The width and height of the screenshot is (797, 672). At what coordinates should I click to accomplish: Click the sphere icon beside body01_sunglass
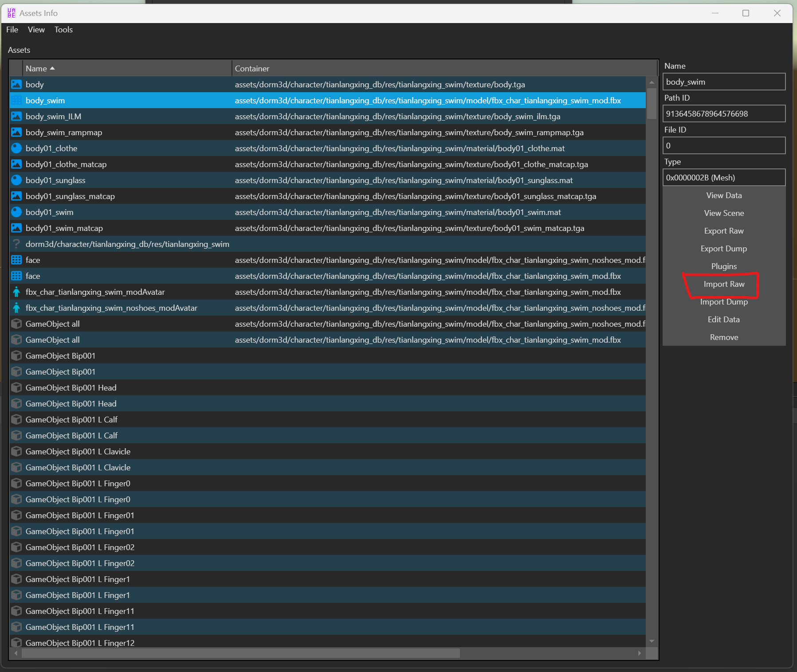[x=16, y=180]
